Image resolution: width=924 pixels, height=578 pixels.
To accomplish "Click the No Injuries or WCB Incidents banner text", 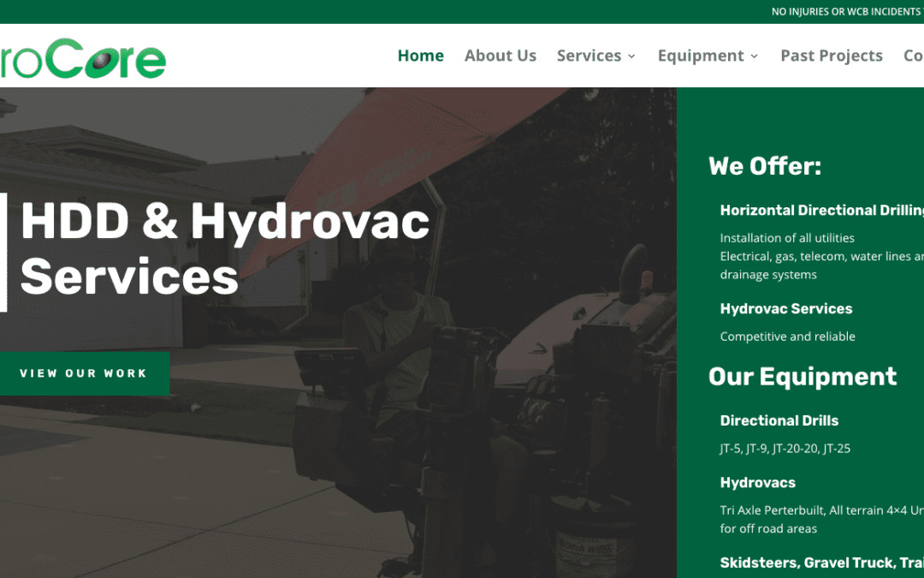I will pyautogui.click(x=846, y=12).
